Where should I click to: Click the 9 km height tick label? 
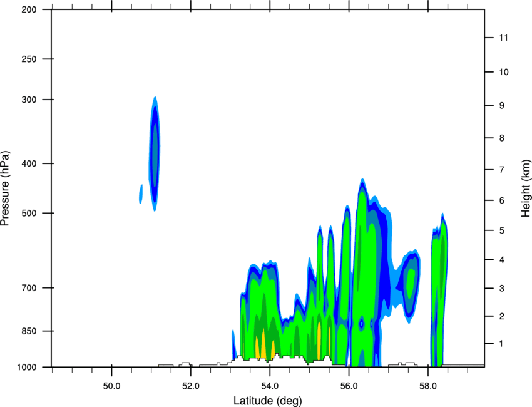(x=502, y=106)
